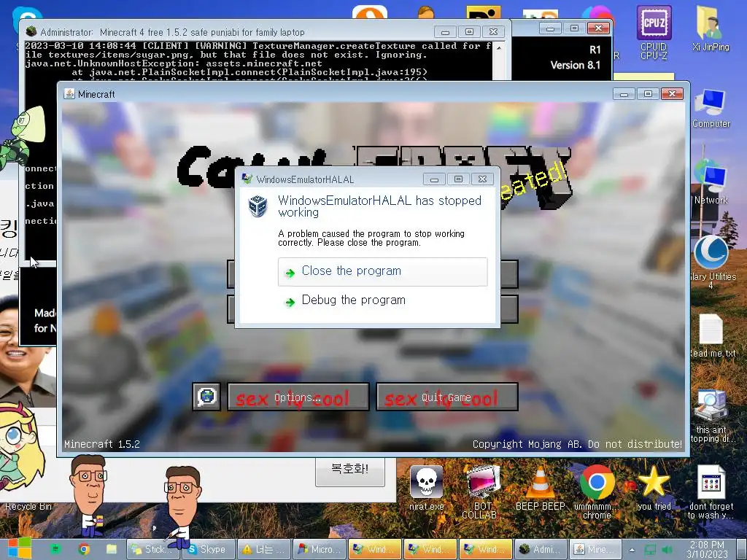Image resolution: width=747 pixels, height=560 pixels.
Task: Click the Java icon in Minecraft title bar
Action: click(69, 94)
